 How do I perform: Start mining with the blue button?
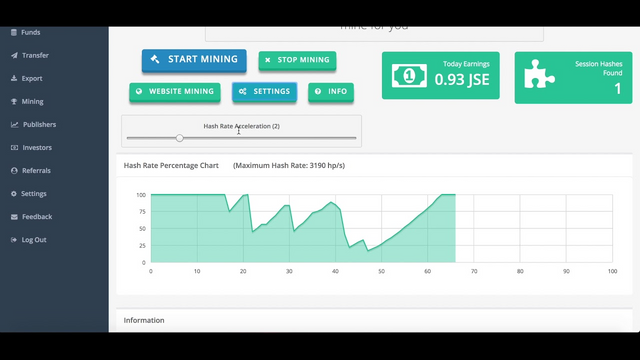(x=194, y=60)
